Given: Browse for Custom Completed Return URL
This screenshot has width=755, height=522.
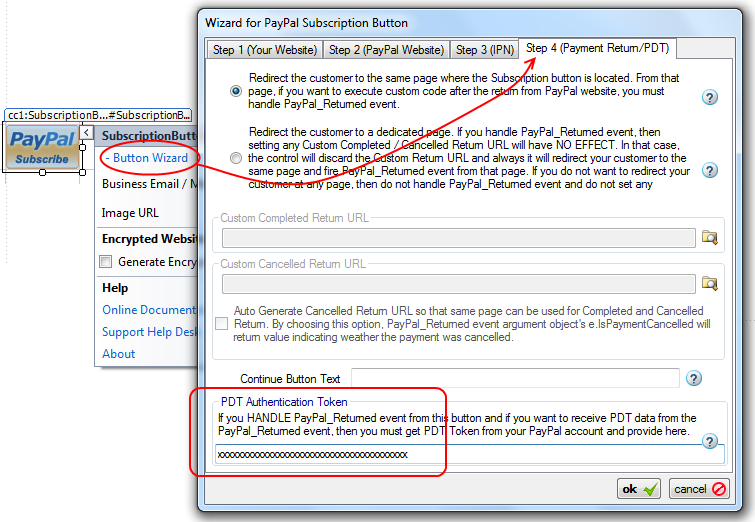Looking at the screenshot, I should (x=710, y=237).
